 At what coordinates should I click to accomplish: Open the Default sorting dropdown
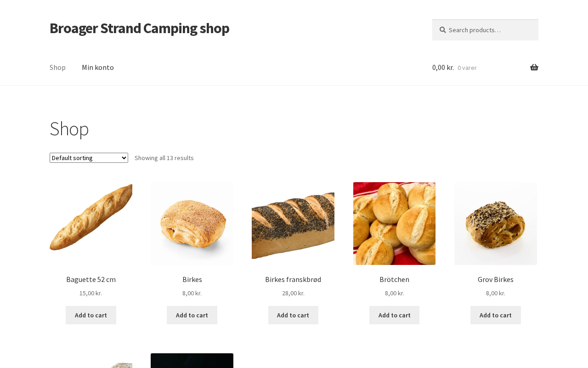pyautogui.click(x=89, y=158)
